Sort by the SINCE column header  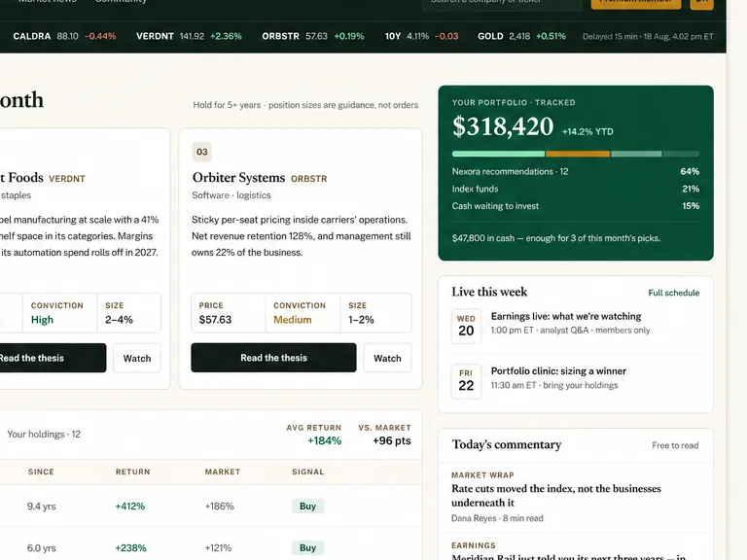41,472
